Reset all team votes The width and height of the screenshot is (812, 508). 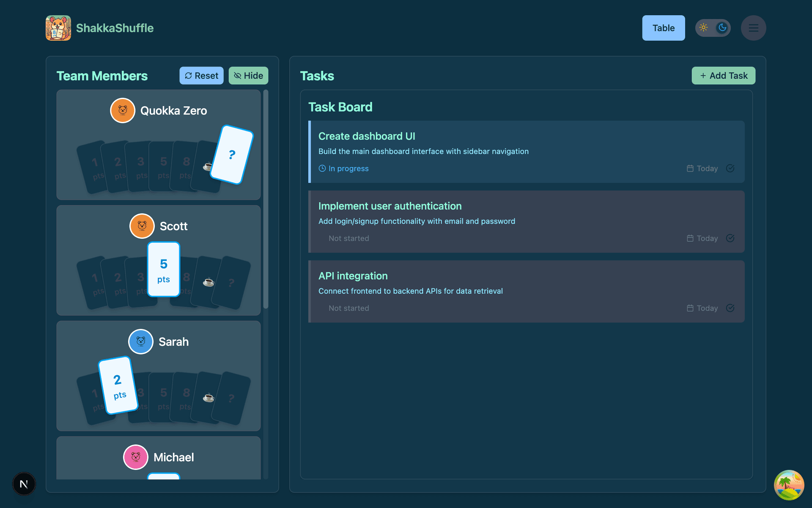201,75
